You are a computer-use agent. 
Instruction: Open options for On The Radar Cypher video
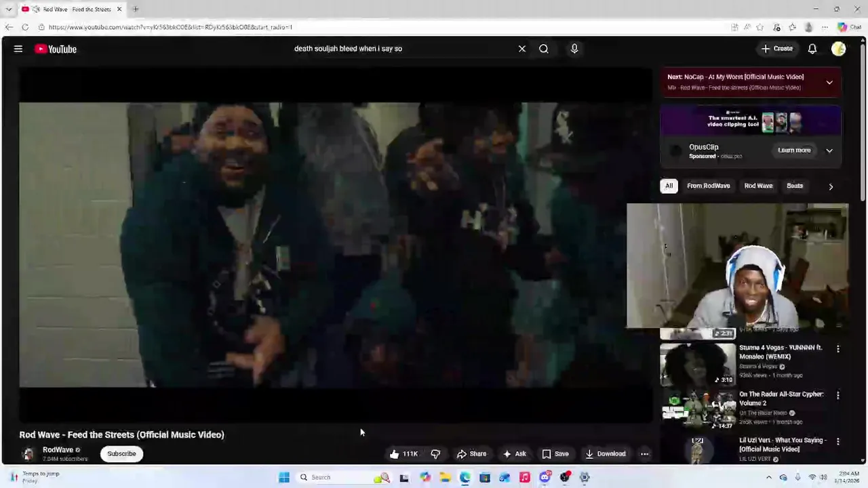coord(838,395)
